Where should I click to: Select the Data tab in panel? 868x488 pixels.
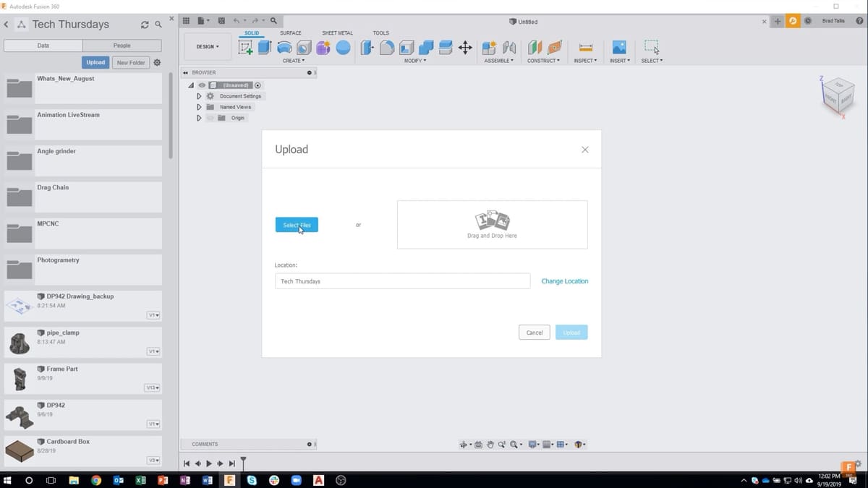[43, 46]
